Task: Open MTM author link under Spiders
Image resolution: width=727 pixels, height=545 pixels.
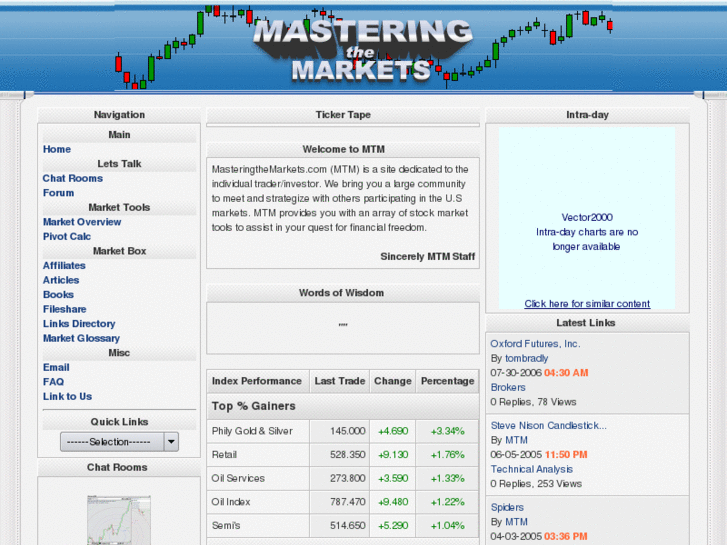Action: click(517, 522)
